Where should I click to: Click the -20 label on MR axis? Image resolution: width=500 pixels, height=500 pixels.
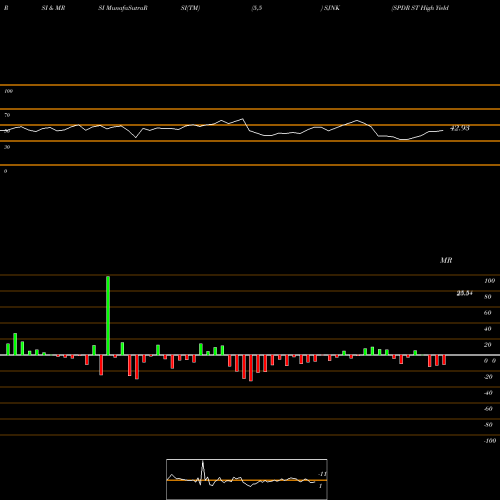pos(488,377)
